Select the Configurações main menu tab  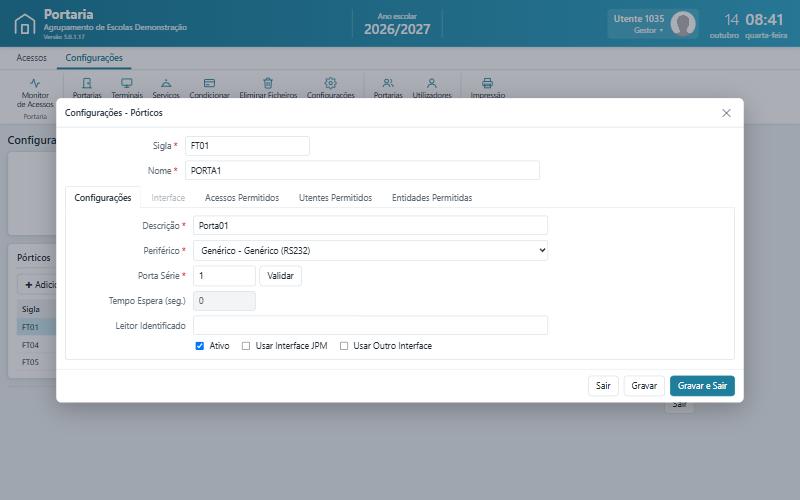94,58
